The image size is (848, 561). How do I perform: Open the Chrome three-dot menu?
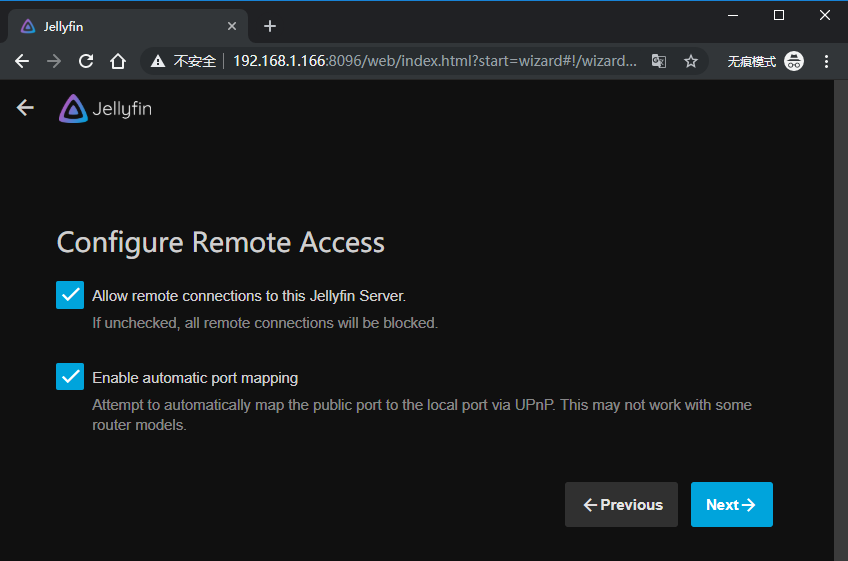(x=826, y=61)
